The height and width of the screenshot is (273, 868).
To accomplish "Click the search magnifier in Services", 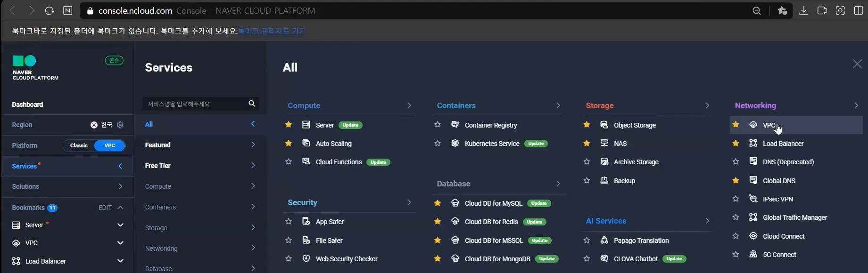I will click(x=252, y=104).
